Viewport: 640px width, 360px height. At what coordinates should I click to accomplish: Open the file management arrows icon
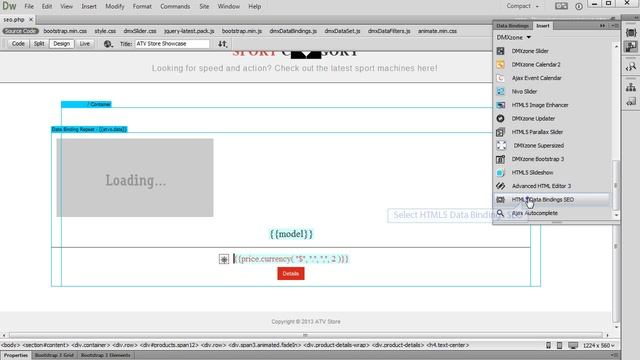[x=222, y=44]
